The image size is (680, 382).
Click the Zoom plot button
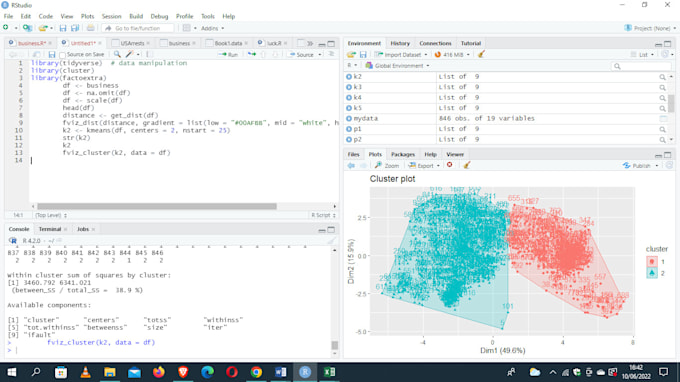coord(387,166)
